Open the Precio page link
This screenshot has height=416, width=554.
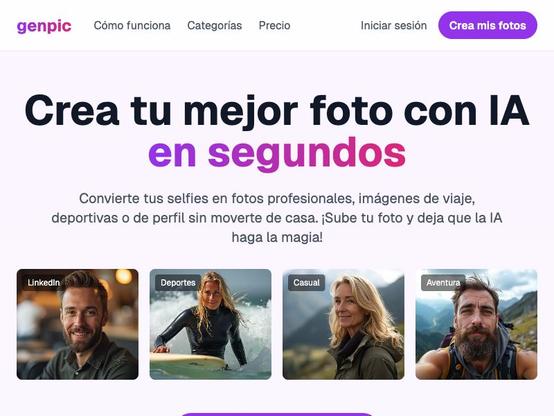[x=275, y=25]
